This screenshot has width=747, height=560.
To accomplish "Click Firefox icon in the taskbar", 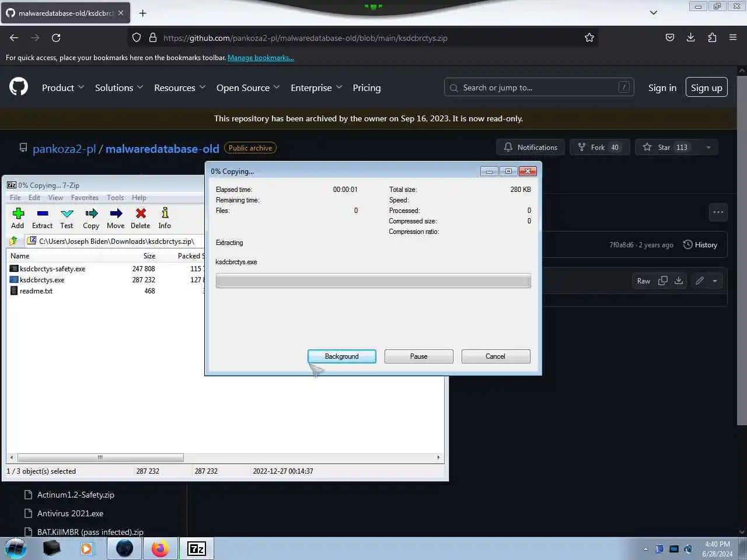I will 160,548.
